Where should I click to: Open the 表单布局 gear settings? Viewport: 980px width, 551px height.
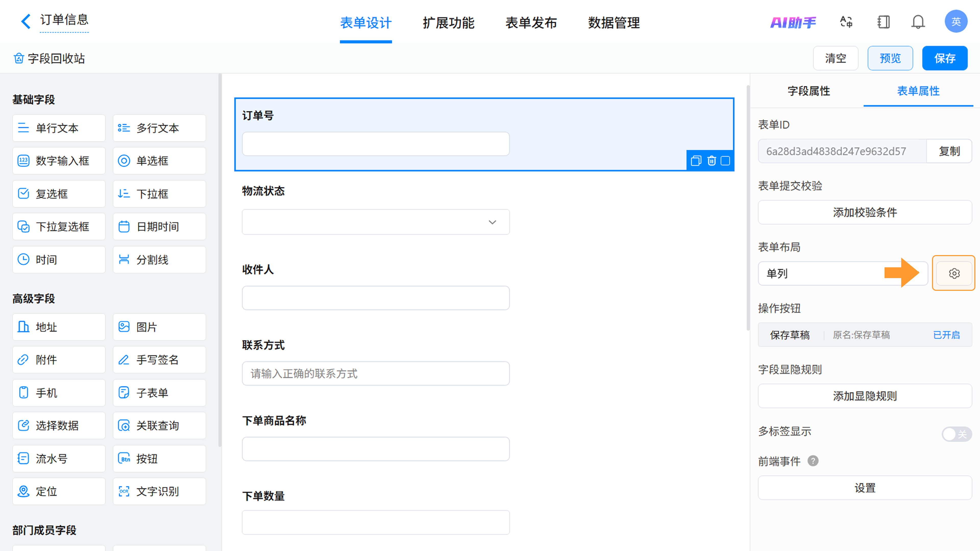954,273
